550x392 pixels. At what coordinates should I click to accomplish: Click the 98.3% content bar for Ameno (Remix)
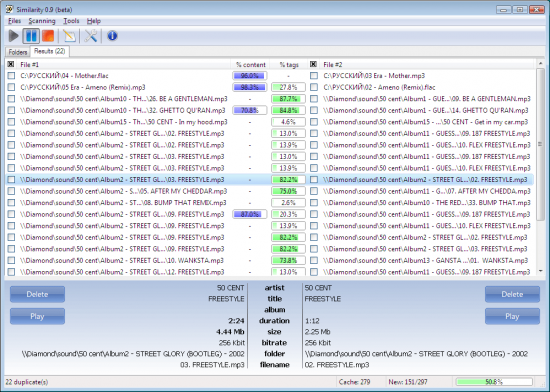[x=250, y=87]
